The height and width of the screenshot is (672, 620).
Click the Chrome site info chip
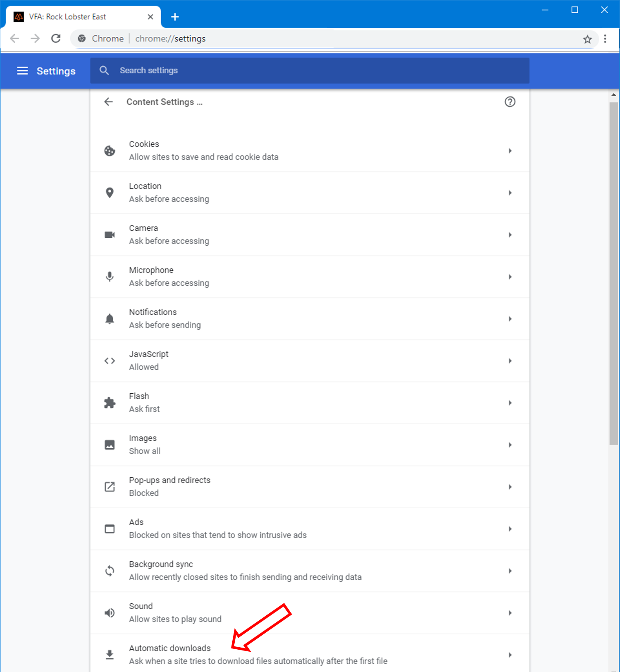click(x=101, y=38)
